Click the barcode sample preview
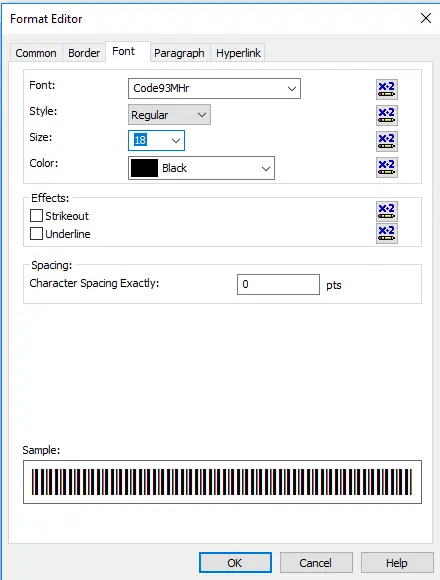The height and width of the screenshot is (580, 440). tap(222, 482)
